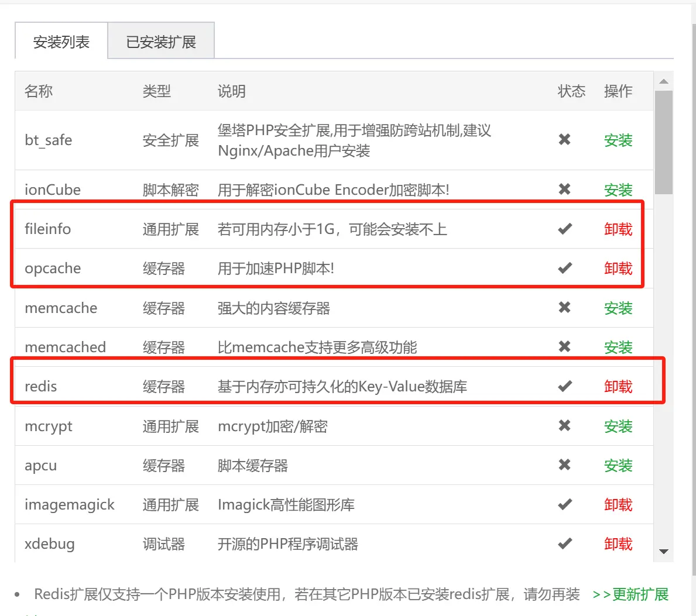Screen dimensions: 696x616
Task: Install the ionCube extension
Action: tap(618, 190)
